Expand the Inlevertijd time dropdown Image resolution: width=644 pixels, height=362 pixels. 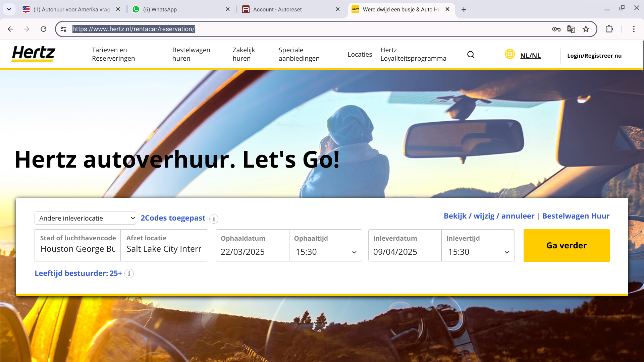(x=478, y=252)
